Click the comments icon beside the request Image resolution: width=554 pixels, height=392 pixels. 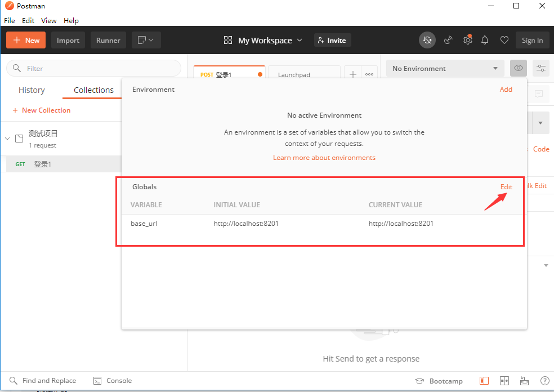pos(539,93)
